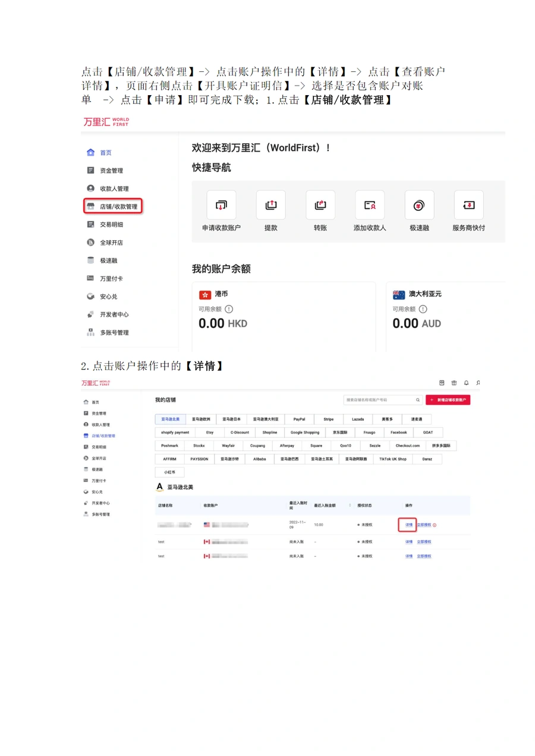Switch to the PAYSSION tab

(x=199, y=459)
